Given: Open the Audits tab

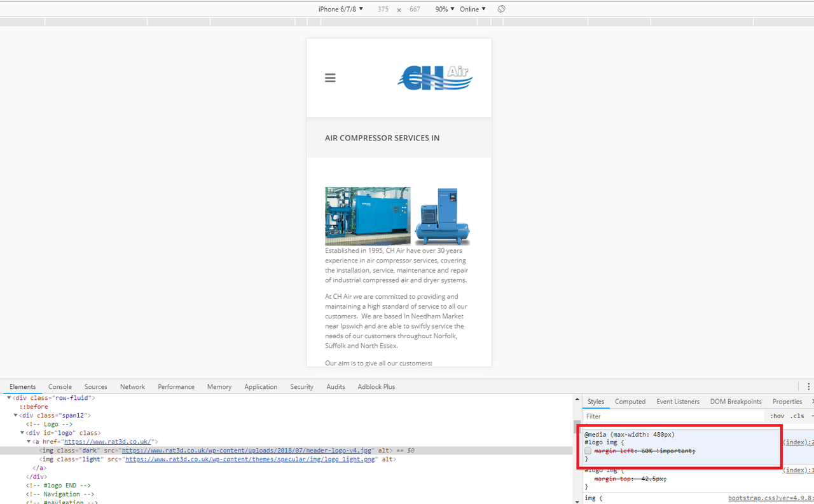Looking at the screenshot, I should pyautogui.click(x=336, y=386).
